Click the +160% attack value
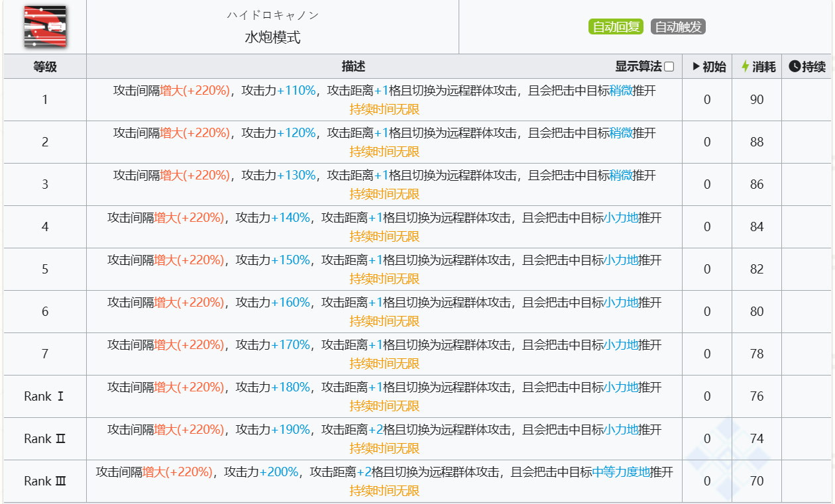Screen dimensions: 835x504 [x=290, y=303]
